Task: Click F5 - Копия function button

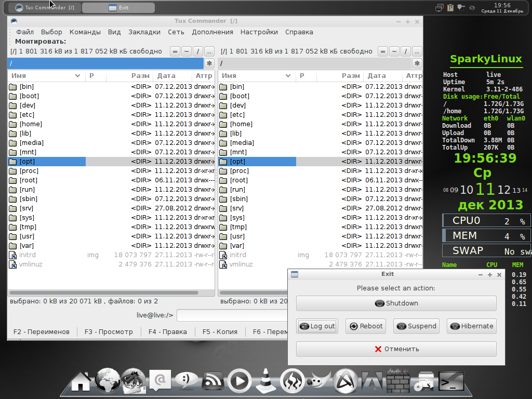Action: 220,332
